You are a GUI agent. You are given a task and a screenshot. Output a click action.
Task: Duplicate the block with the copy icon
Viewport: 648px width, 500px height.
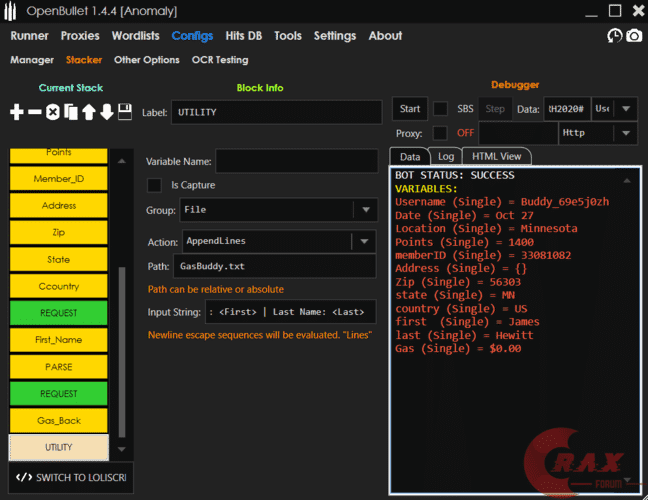[x=71, y=112]
